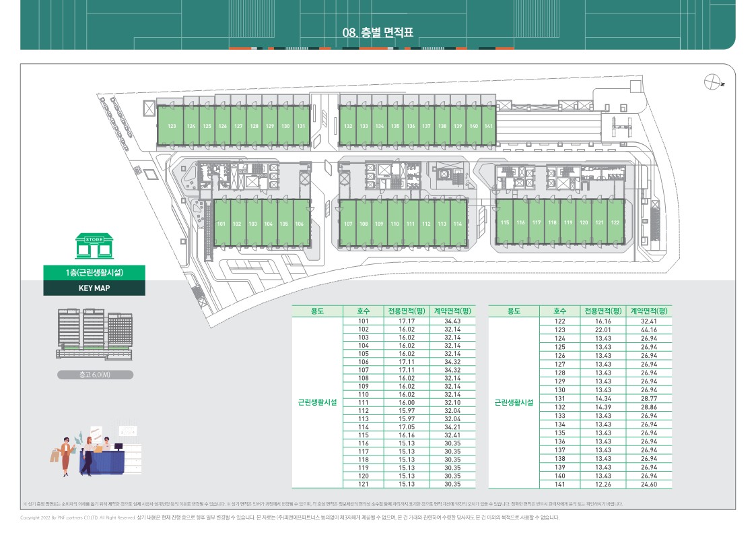The height and width of the screenshot is (535, 756).
Task: Click the green STORE shop icon
Action: pyautogui.click(x=94, y=247)
